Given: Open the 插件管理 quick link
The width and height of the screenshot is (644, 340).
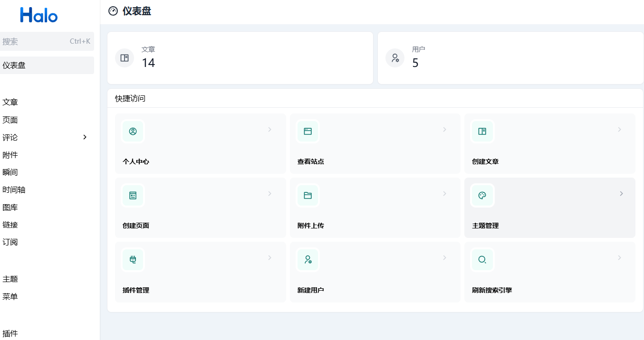Looking at the screenshot, I should (x=201, y=272).
